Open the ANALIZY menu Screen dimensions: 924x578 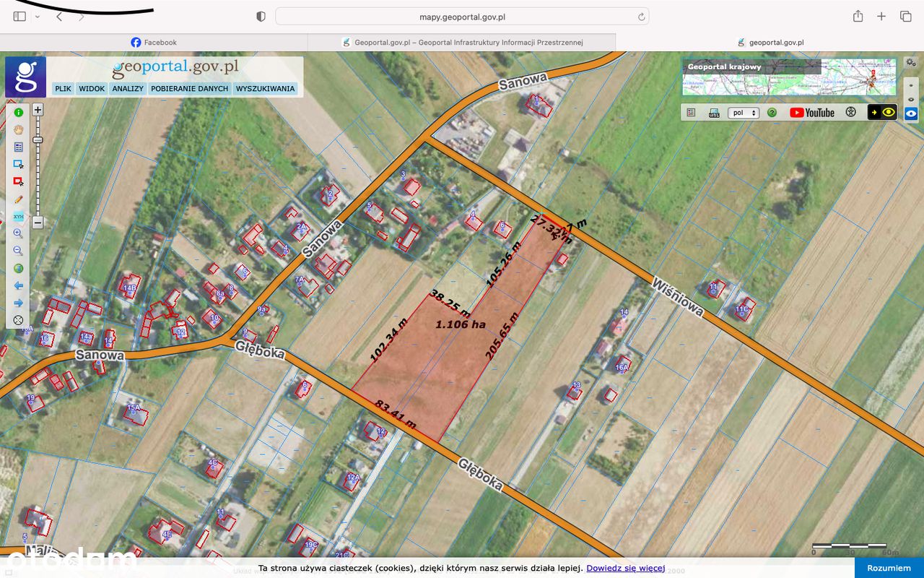point(128,88)
